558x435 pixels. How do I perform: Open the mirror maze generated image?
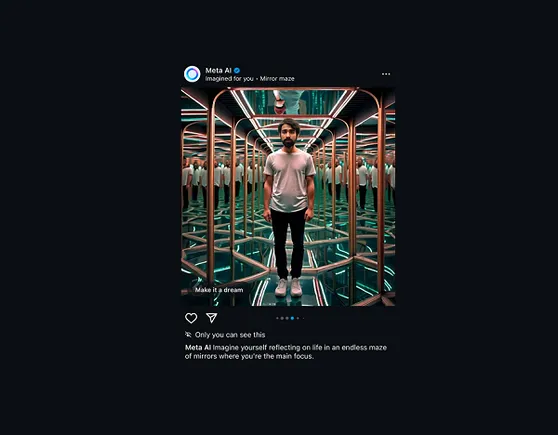(x=288, y=196)
